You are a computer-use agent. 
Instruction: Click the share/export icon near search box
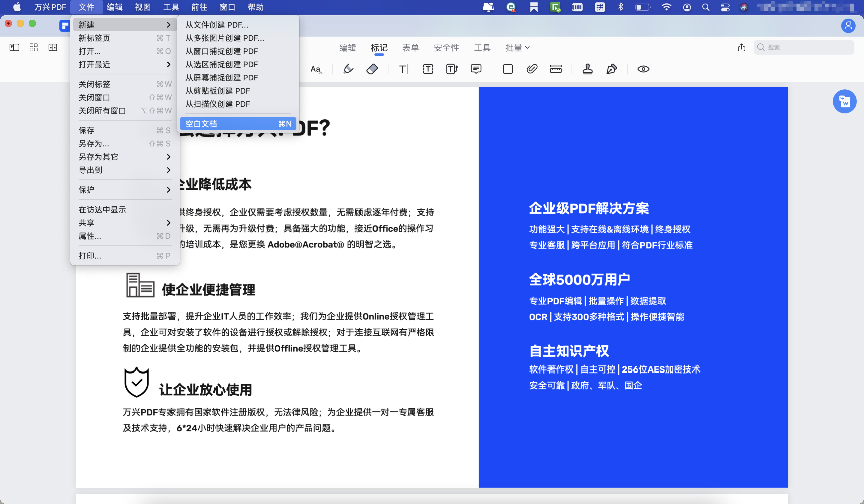click(741, 48)
